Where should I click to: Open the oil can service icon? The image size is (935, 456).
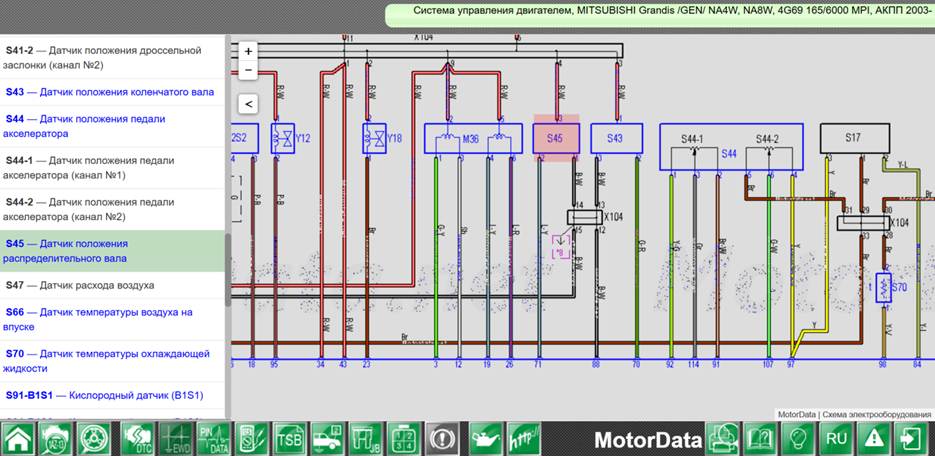(x=486, y=439)
